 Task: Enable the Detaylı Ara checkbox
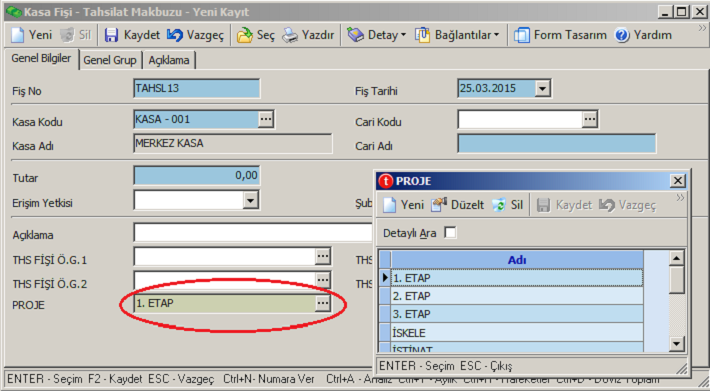(x=450, y=233)
